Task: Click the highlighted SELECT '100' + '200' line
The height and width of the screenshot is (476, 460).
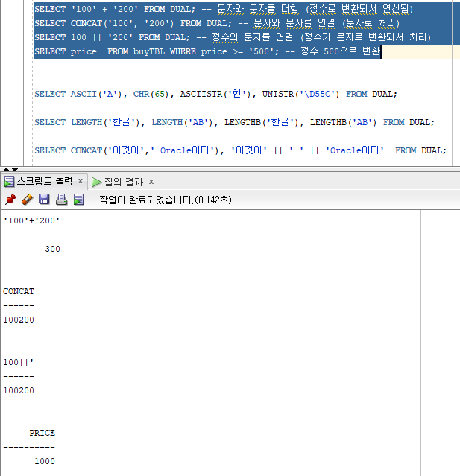Action: 224,9
